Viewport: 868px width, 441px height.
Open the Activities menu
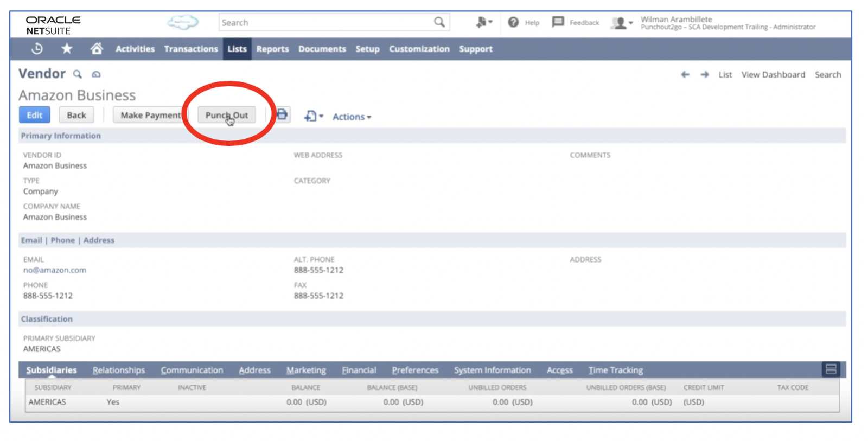click(x=135, y=49)
